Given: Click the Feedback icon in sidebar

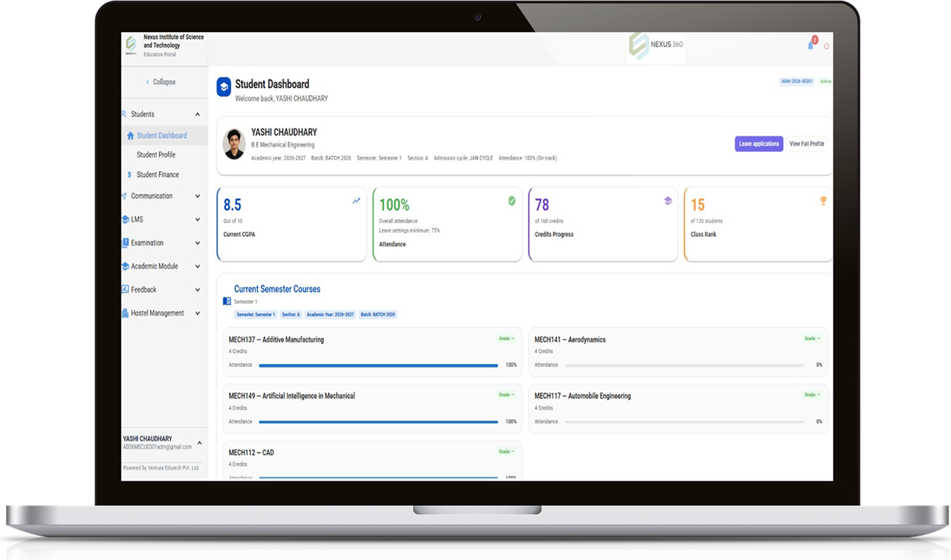Looking at the screenshot, I should click(x=125, y=289).
